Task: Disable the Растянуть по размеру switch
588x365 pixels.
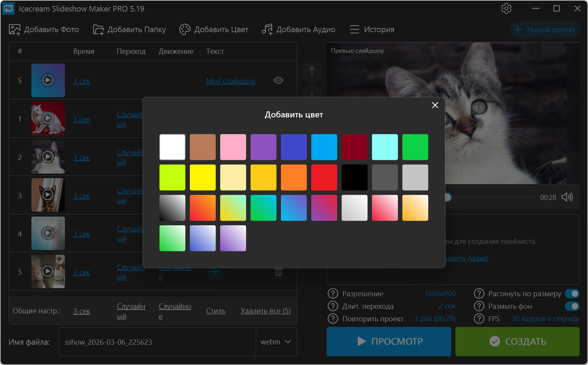Action: [572, 294]
